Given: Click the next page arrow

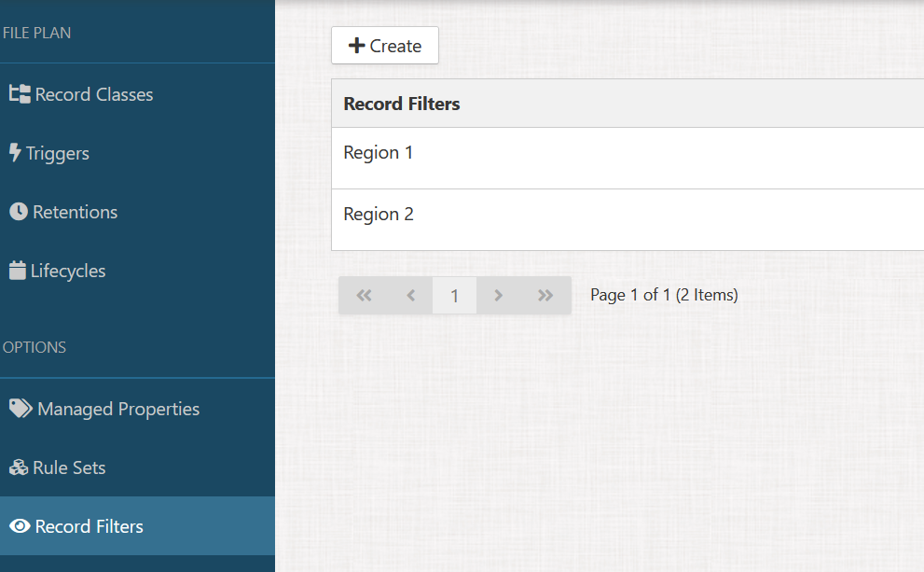Looking at the screenshot, I should (x=499, y=294).
